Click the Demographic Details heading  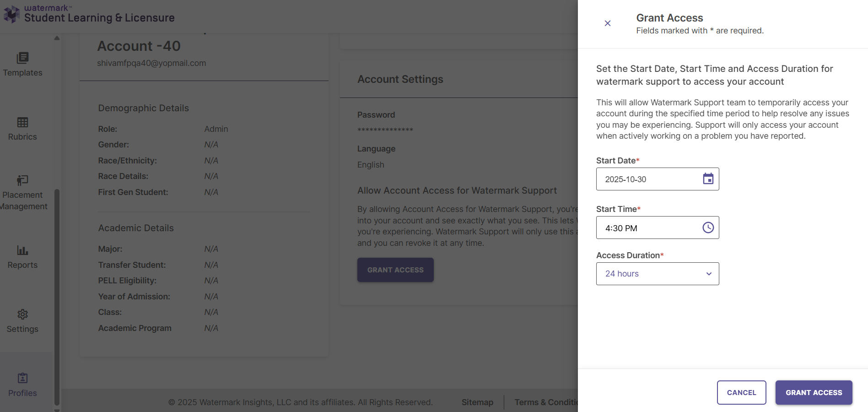click(143, 108)
